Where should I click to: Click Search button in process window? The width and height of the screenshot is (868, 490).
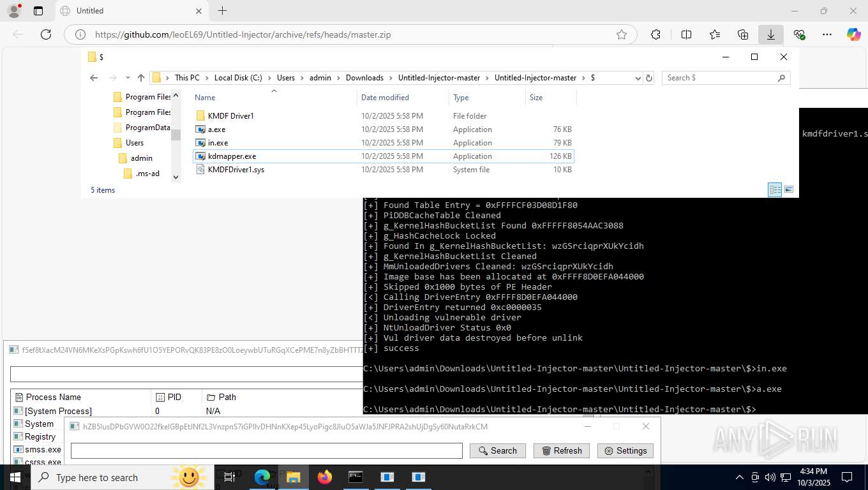pos(498,450)
